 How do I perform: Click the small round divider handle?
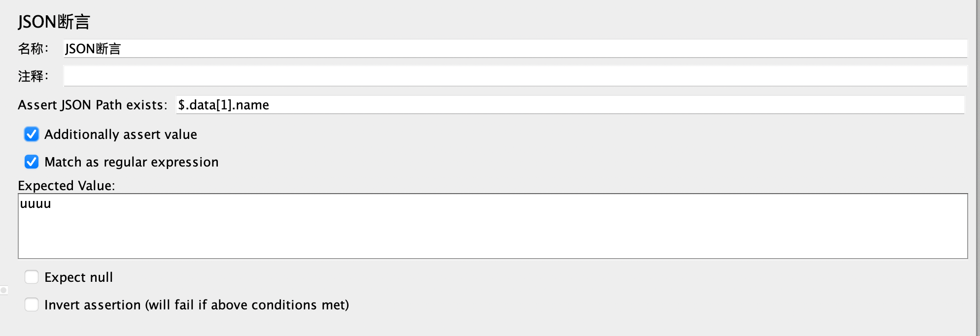point(4,290)
